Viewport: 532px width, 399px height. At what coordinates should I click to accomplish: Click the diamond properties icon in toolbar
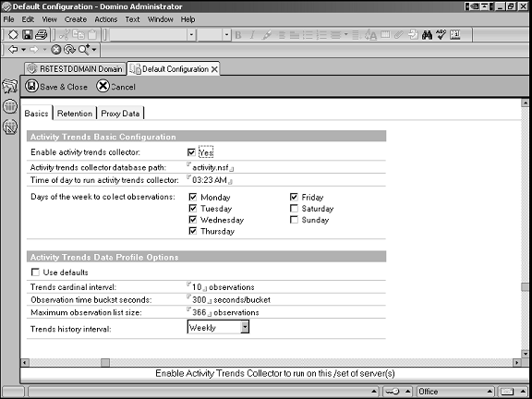(x=13, y=34)
